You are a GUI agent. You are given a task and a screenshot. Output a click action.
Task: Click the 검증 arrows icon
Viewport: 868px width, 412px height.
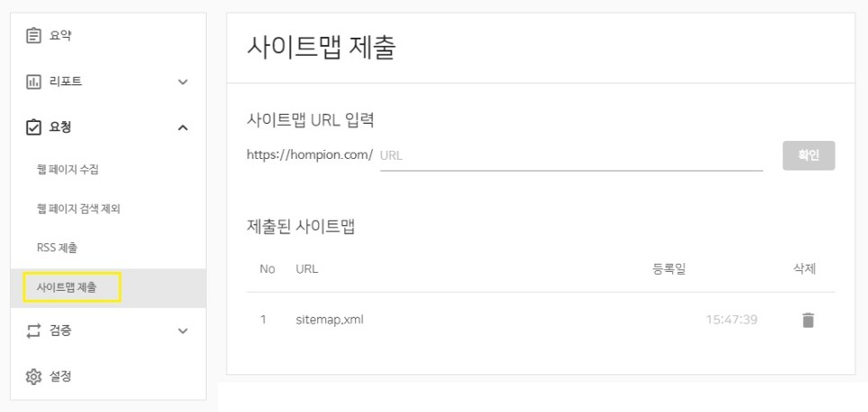34,330
